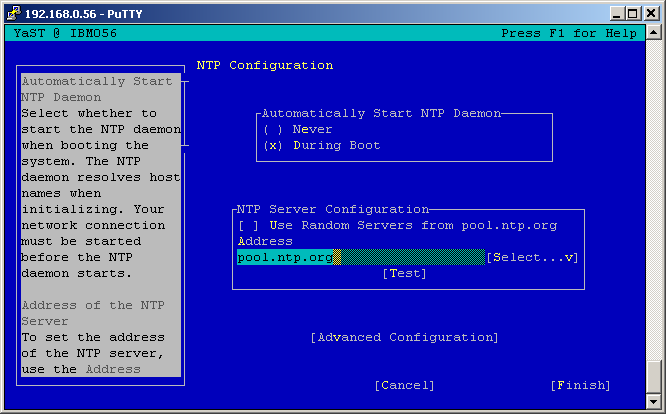This screenshot has width=666, height=414.
Task: Click the 'Press F1 for Help' text
Action: click(x=569, y=33)
